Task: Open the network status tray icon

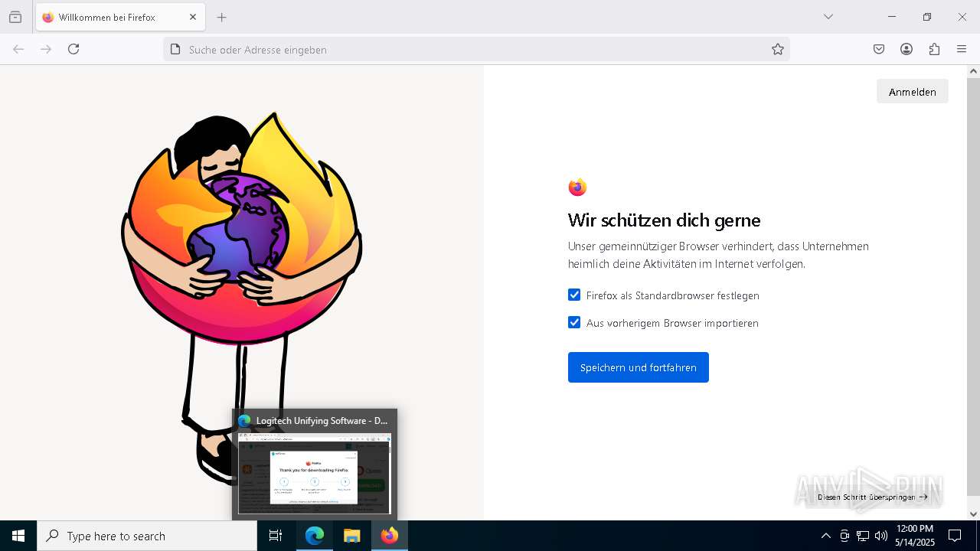Action: pos(863,536)
